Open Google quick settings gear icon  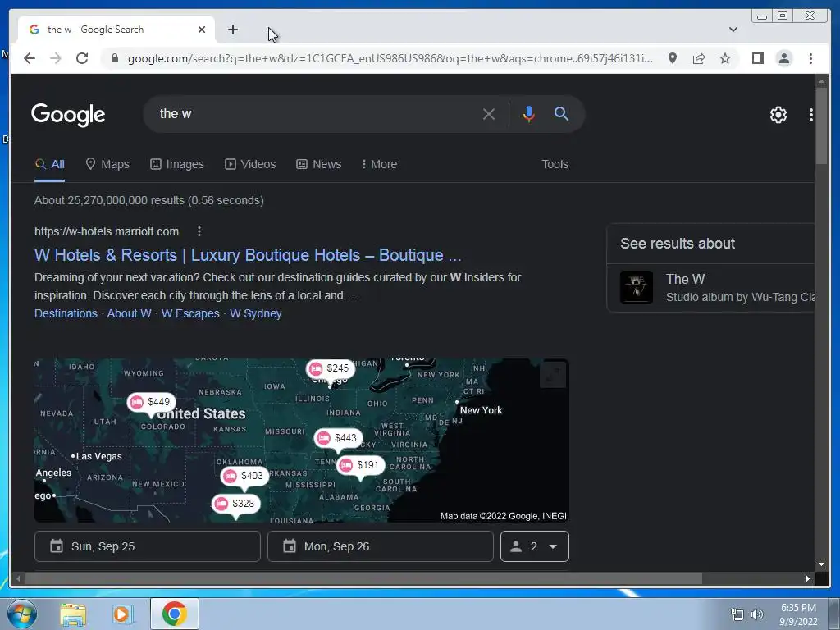coord(778,115)
